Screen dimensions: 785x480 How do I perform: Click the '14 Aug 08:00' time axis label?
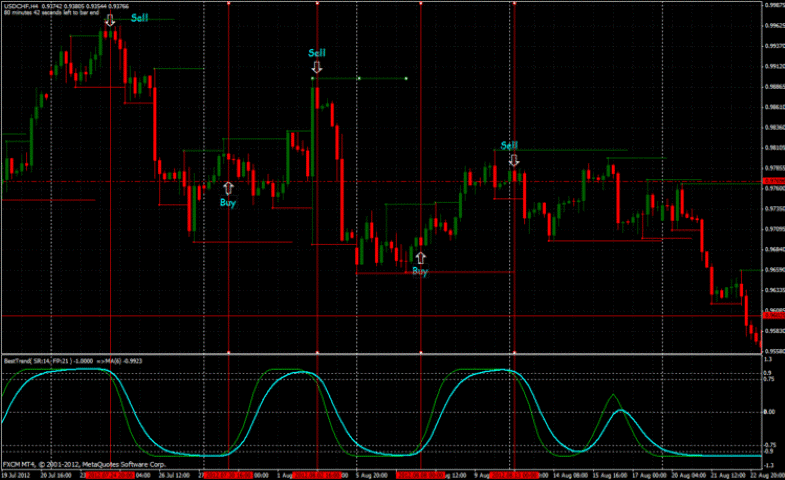pyautogui.click(x=570, y=475)
